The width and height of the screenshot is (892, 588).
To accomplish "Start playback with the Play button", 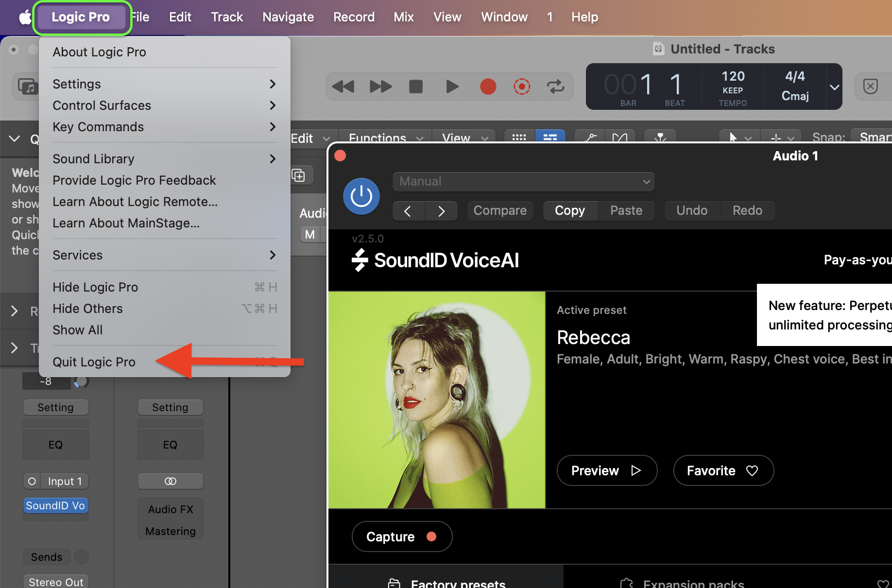I will (x=452, y=86).
